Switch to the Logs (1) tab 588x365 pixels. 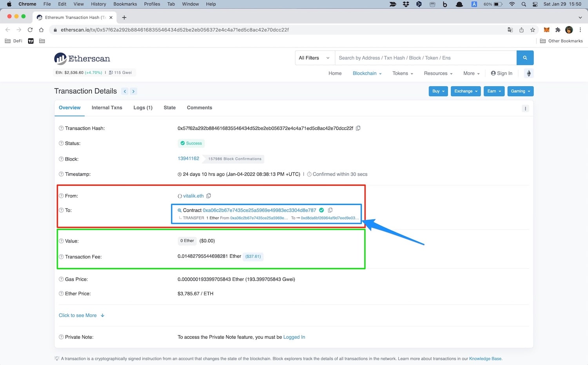(x=143, y=108)
